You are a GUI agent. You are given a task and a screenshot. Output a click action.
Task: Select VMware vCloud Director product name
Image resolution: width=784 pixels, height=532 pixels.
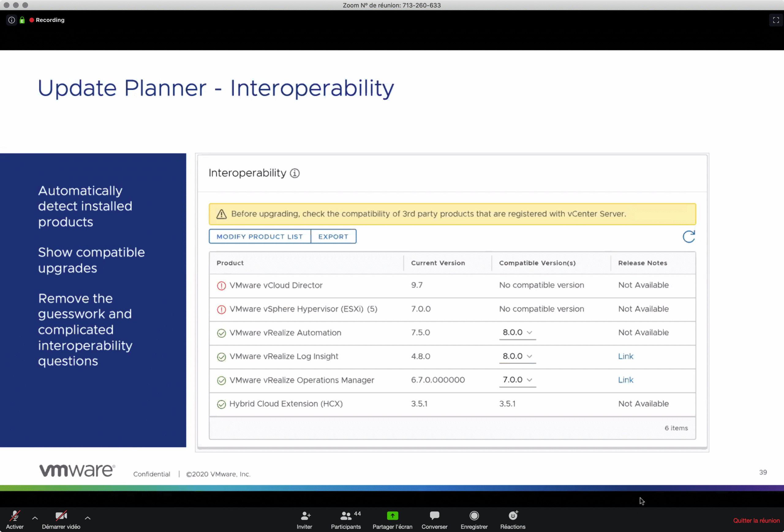click(x=276, y=285)
